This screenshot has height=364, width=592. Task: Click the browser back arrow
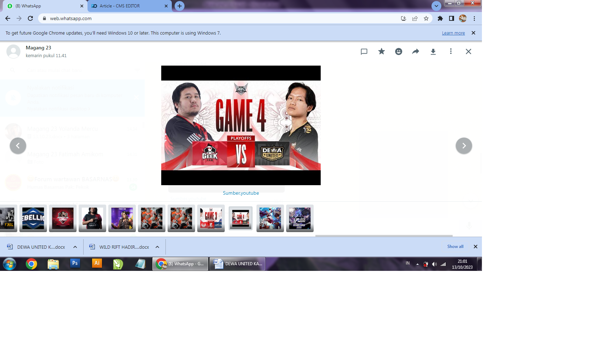[x=8, y=18]
